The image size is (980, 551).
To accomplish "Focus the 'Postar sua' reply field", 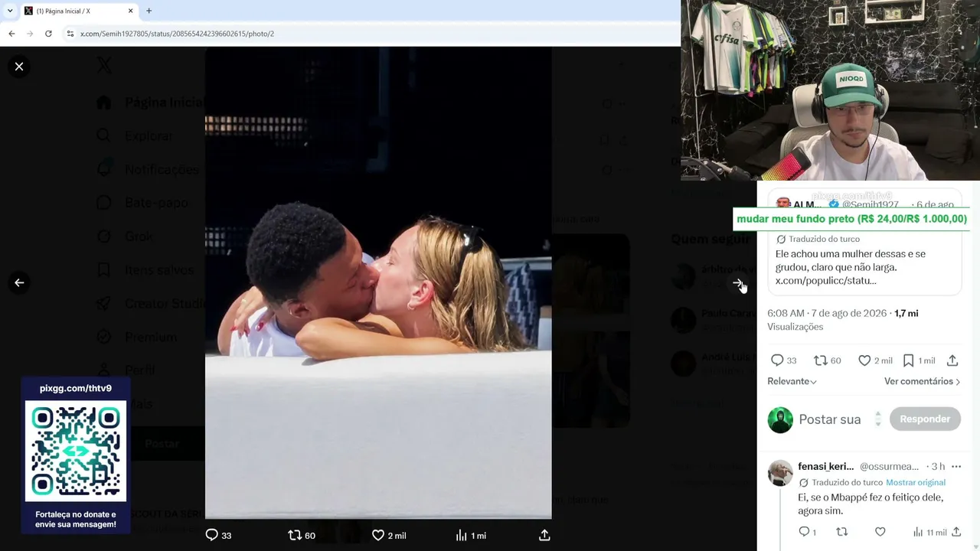I will click(x=830, y=419).
